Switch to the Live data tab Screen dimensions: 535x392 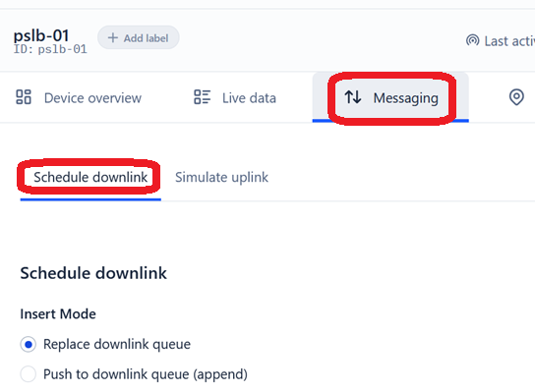[x=235, y=98]
